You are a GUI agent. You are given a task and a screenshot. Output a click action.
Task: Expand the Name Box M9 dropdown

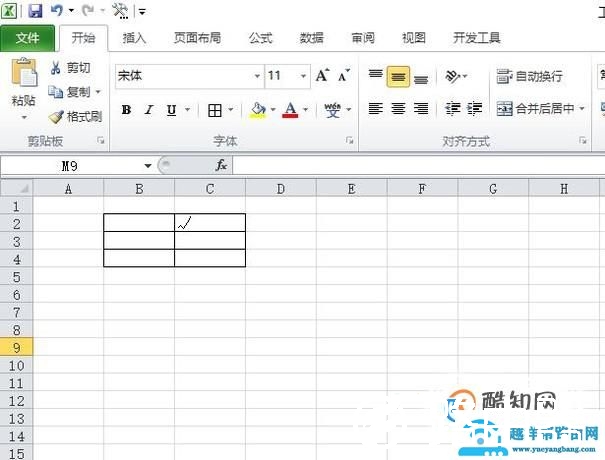148,166
